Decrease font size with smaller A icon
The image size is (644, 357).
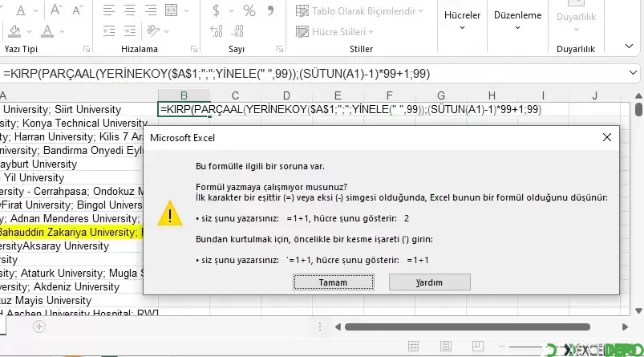point(77,10)
